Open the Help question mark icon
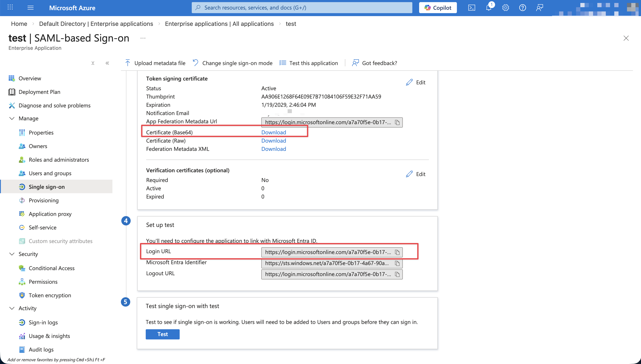The height and width of the screenshot is (364, 641). 523,7
